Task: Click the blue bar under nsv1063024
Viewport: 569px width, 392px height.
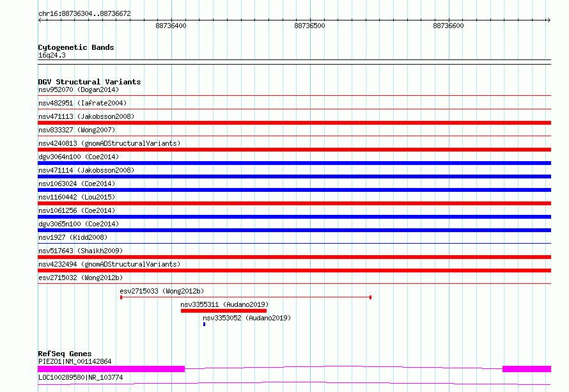Action: point(294,190)
